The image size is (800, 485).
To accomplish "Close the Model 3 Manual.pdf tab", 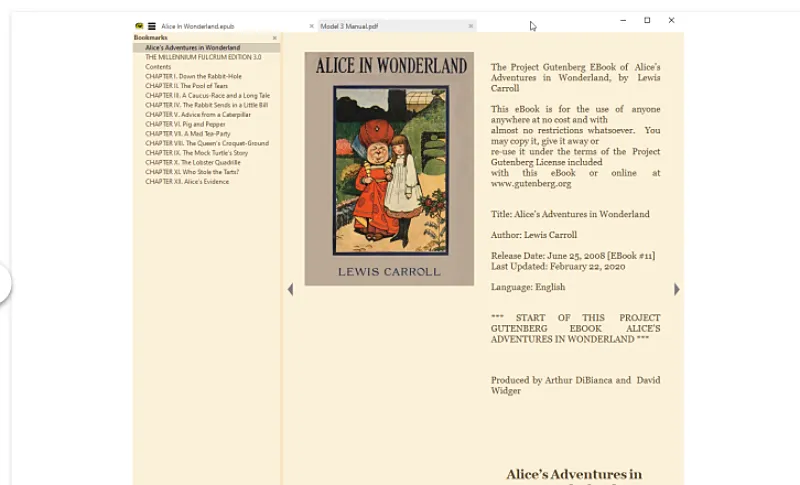I will [x=470, y=26].
